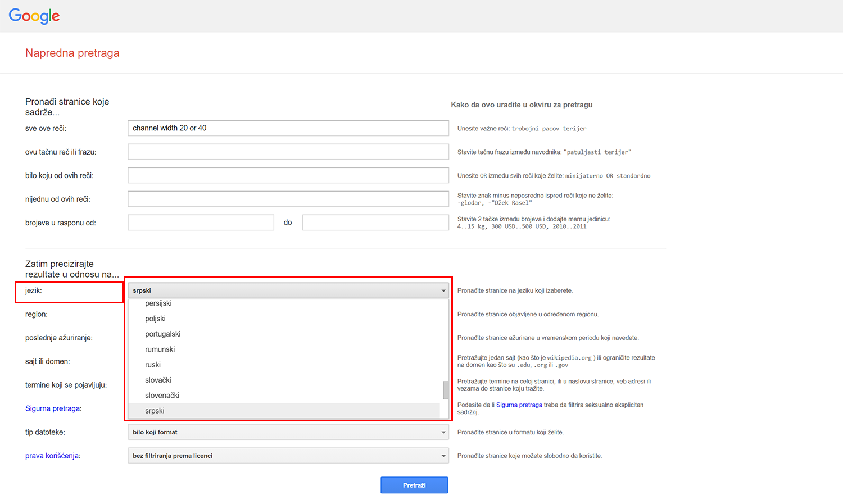The height and width of the screenshot is (504, 843).
Task: Select 'slovenački' in the language list
Action: tap(284, 396)
